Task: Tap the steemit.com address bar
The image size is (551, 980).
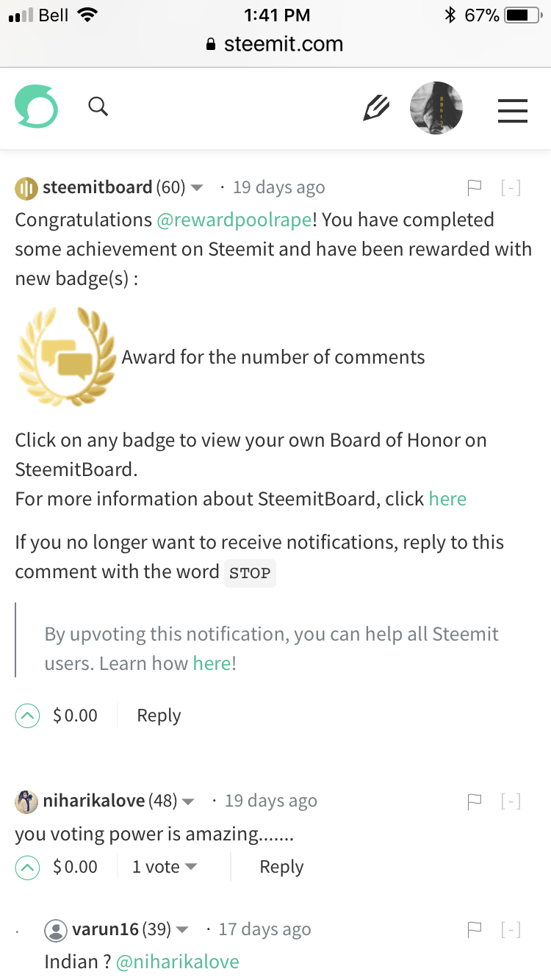Action: click(x=275, y=44)
